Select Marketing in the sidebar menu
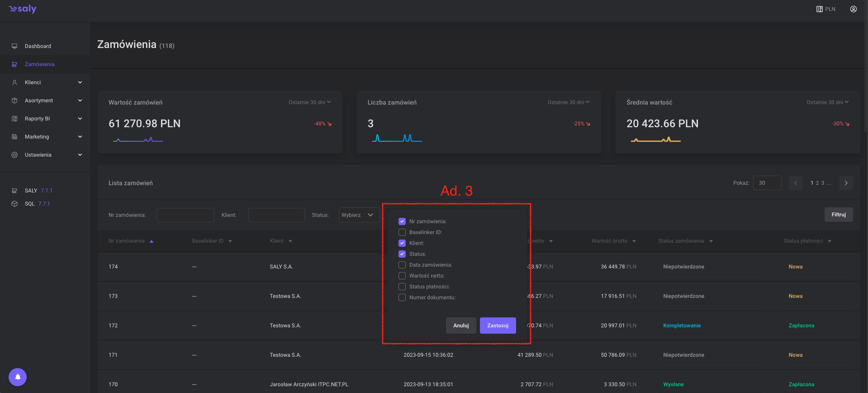 (37, 137)
